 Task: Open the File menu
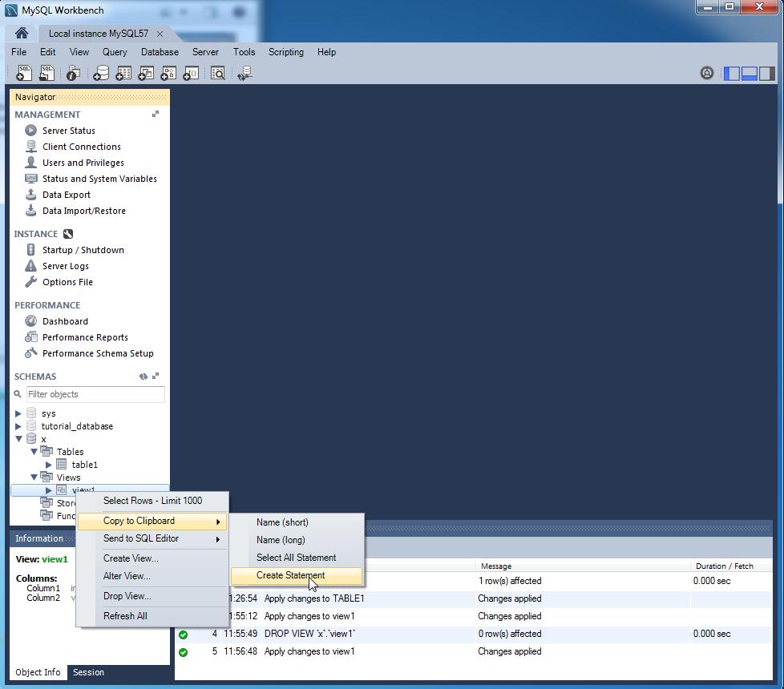[x=18, y=52]
